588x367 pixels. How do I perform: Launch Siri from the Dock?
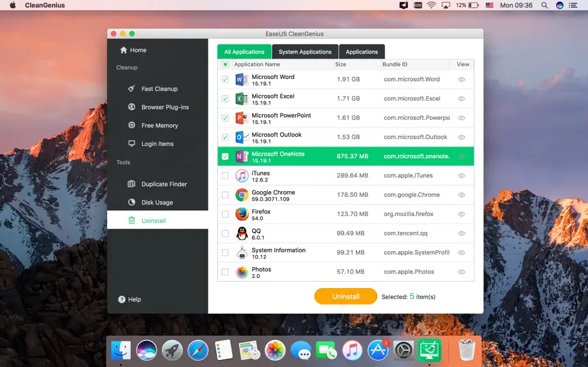pos(147,350)
